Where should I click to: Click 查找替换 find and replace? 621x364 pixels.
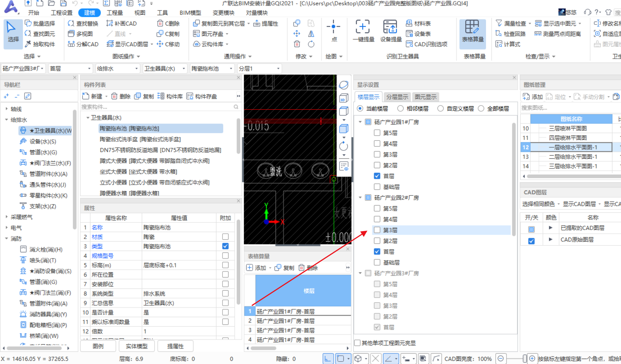point(83,23)
